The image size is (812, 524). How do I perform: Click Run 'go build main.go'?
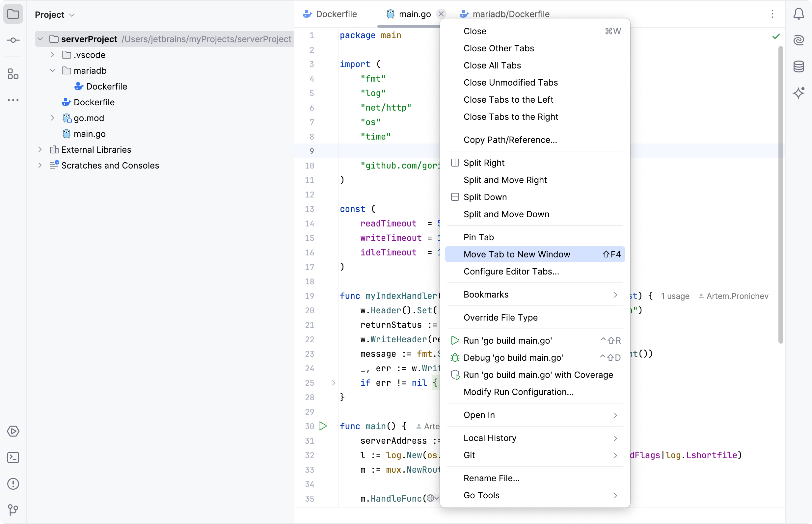507,341
